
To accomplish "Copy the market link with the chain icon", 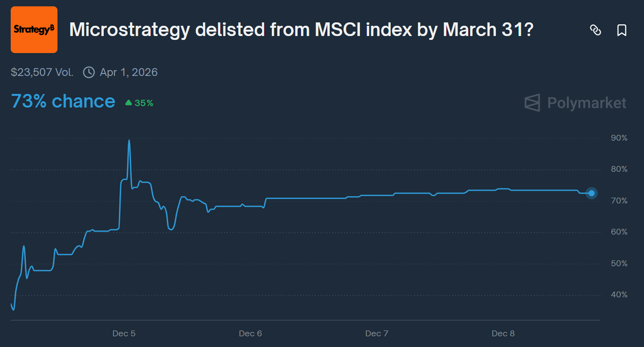I will click(595, 30).
